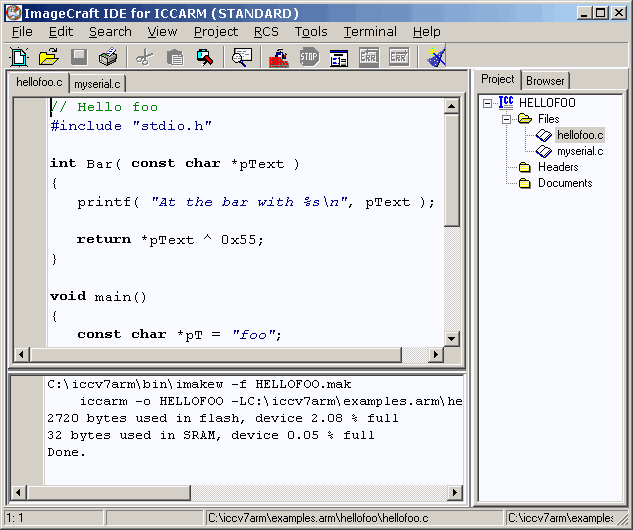Select the Files folder label

point(548,119)
